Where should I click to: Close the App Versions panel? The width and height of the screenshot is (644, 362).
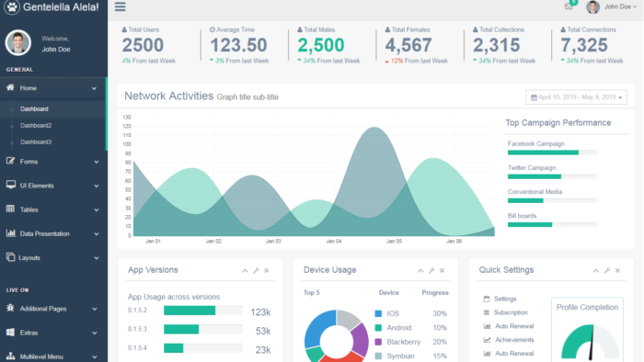click(x=267, y=270)
